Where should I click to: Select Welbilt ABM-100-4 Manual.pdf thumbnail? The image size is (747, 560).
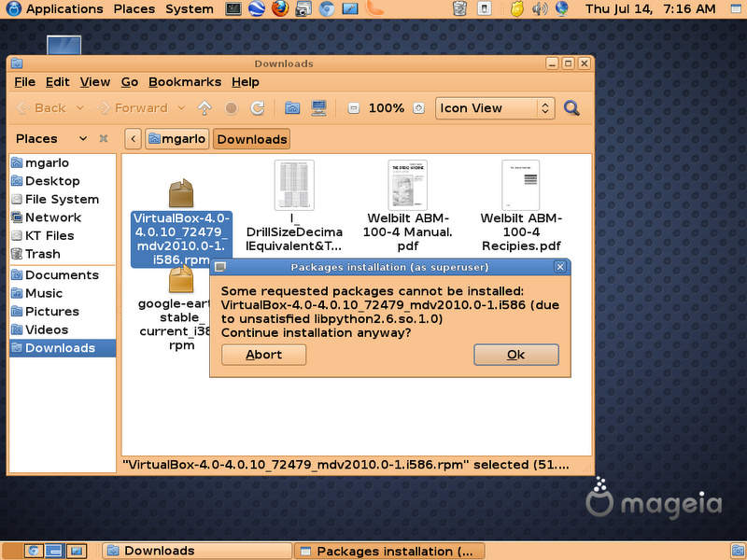click(407, 185)
